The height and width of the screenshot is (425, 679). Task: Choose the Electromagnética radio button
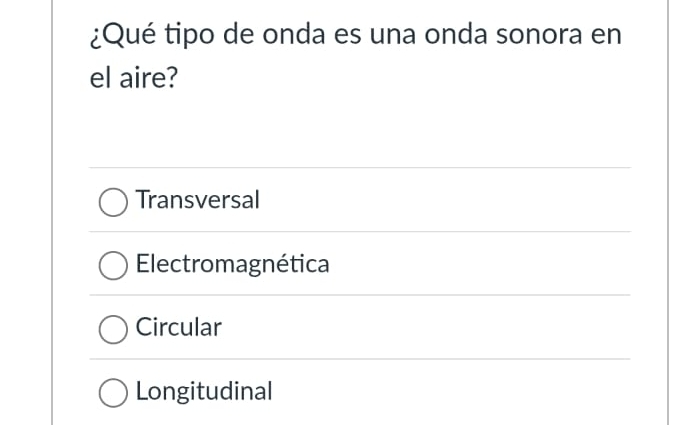[113, 266]
